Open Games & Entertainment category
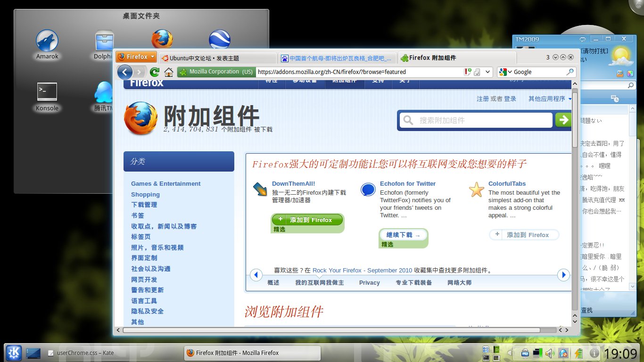 click(x=165, y=184)
